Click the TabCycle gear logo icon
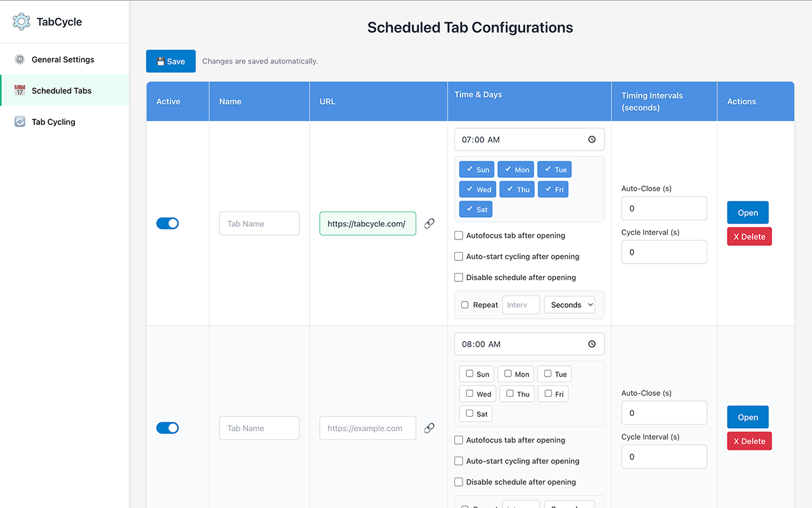The image size is (812, 508). (x=22, y=22)
